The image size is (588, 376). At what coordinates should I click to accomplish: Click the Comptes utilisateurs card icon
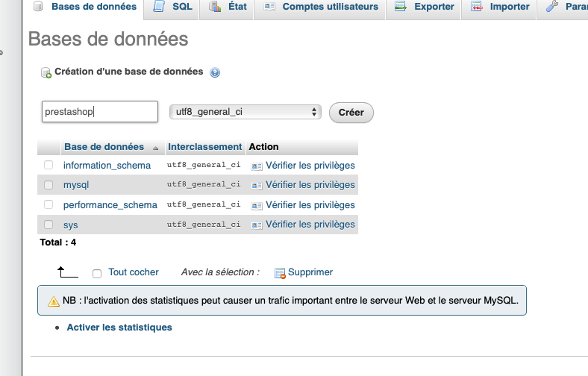(x=269, y=7)
